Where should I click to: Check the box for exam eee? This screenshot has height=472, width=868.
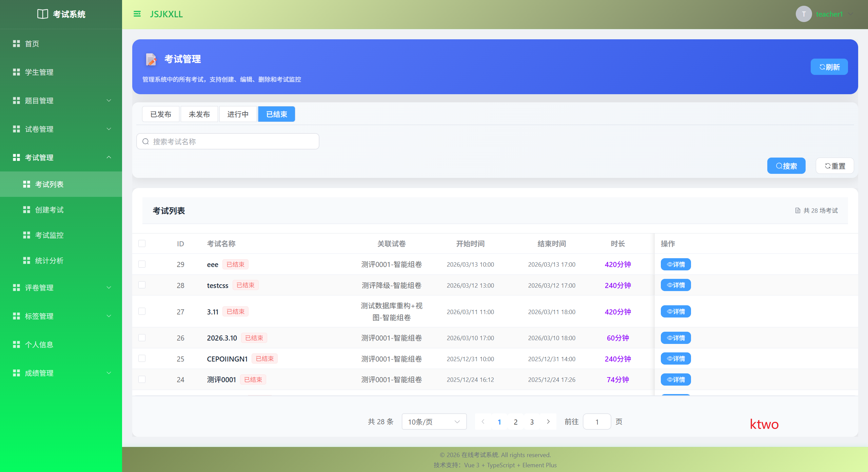pyautogui.click(x=142, y=264)
